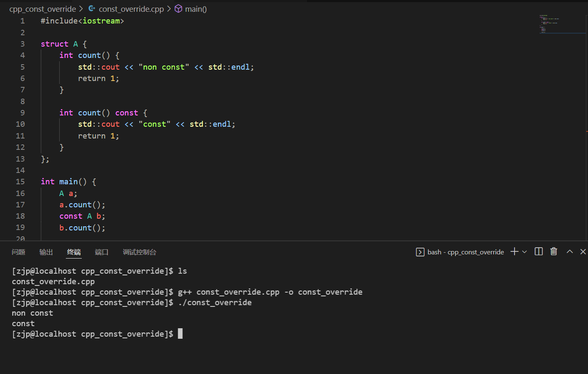Click the "non const" string literal
The image size is (588, 374).
point(164,67)
